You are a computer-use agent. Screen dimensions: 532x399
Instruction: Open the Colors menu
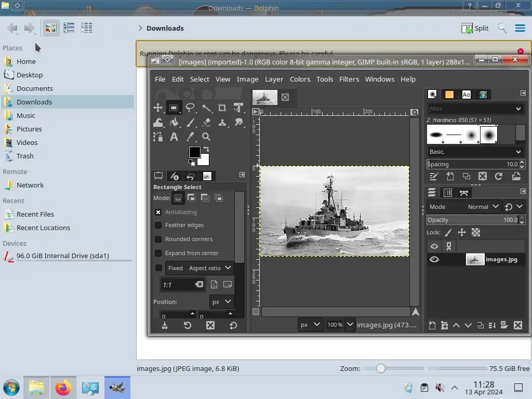click(300, 79)
